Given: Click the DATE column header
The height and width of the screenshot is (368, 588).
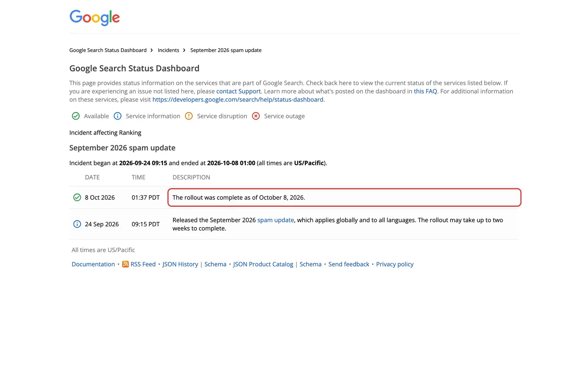Looking at the screenshot, I should (x=92, y=177).
